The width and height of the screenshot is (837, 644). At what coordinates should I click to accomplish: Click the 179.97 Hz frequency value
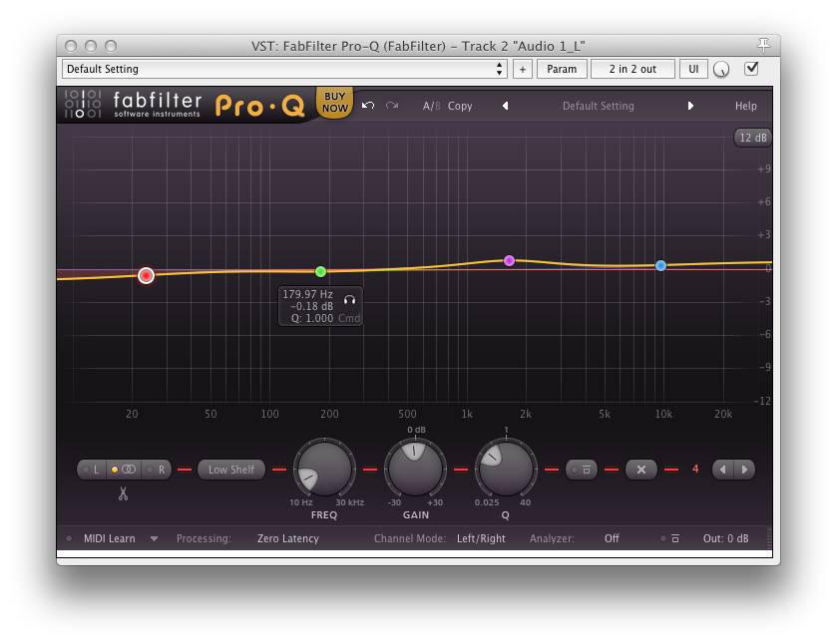pos(307,294)
